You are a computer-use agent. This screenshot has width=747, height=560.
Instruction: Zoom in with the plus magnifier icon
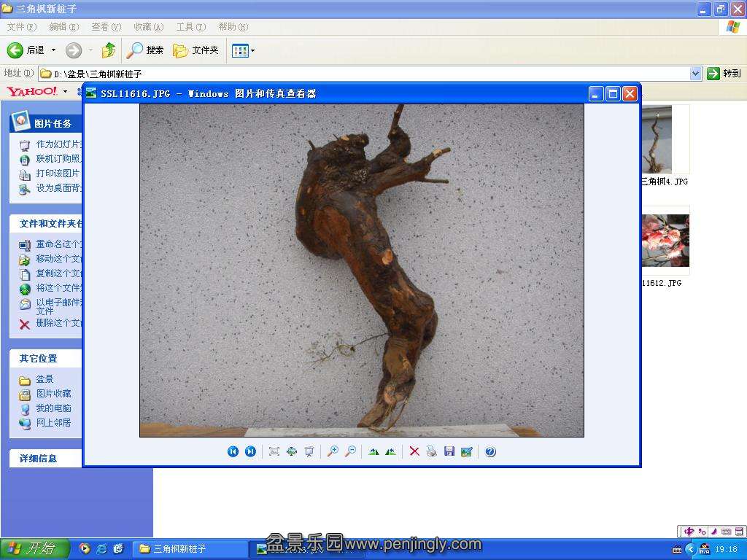tap(333, 451)
